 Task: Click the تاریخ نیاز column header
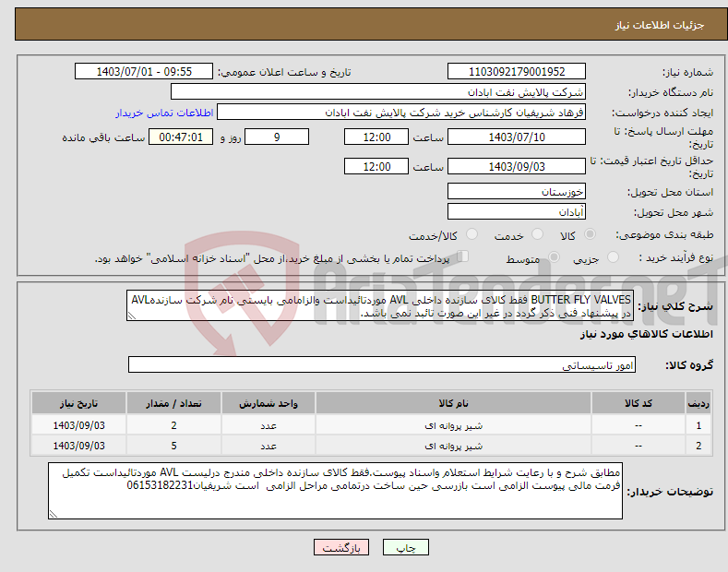[79, 403]
